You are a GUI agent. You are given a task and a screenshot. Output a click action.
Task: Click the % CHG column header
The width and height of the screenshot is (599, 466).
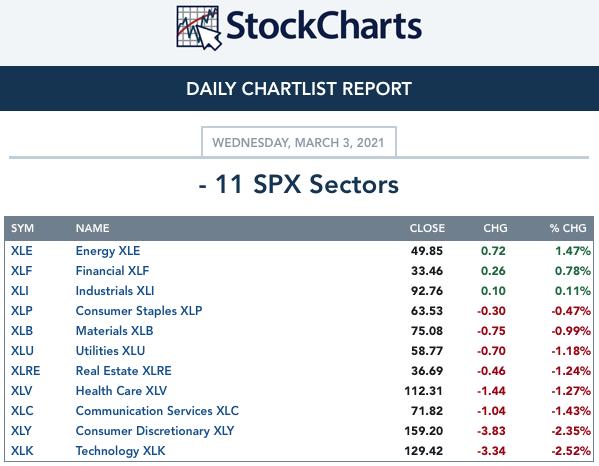click(568, 228)
